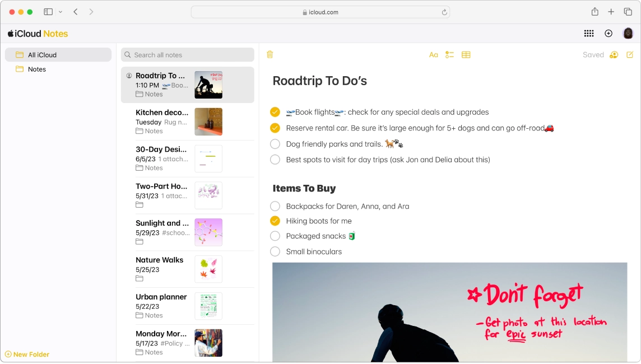
Task: Open your account profile avatar
Action: click(x=628, y=33)
